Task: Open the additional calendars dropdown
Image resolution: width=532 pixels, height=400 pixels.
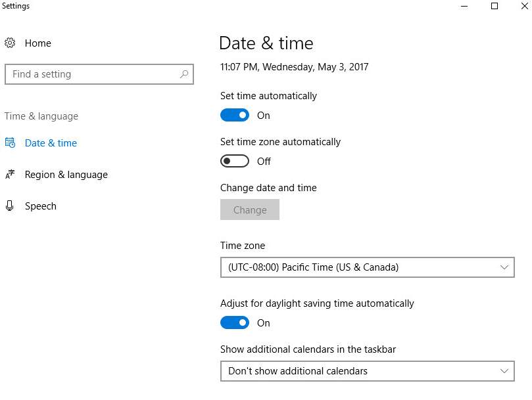Action: pyautogui.click(x=368, y=371)
